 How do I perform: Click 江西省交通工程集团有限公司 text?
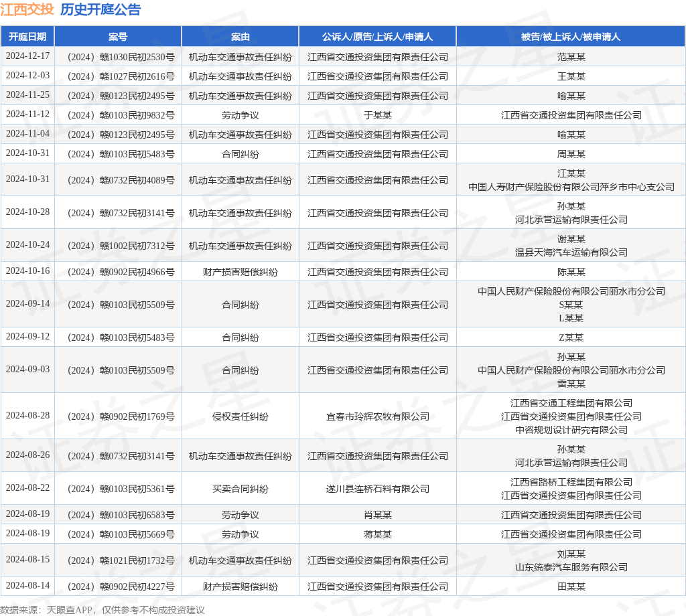coord(571,403)
